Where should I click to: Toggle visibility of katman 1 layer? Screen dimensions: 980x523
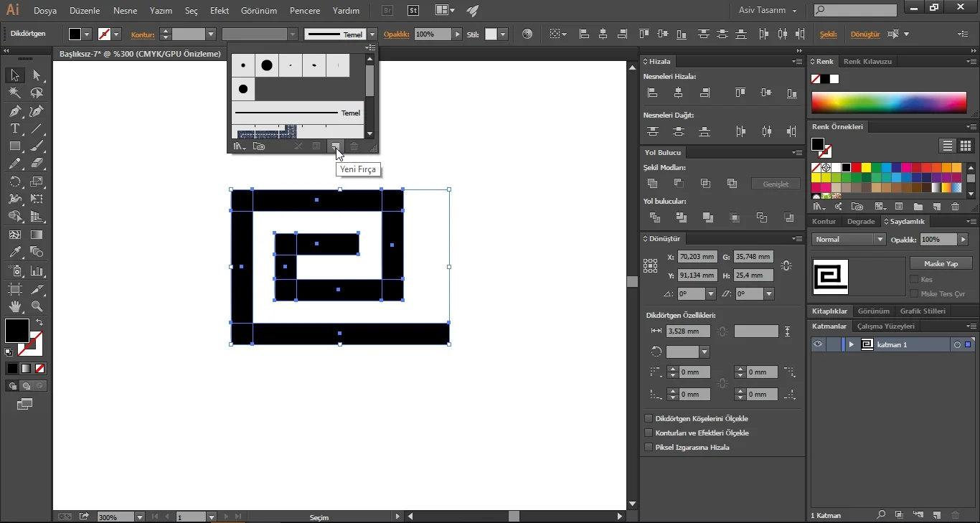817,344
